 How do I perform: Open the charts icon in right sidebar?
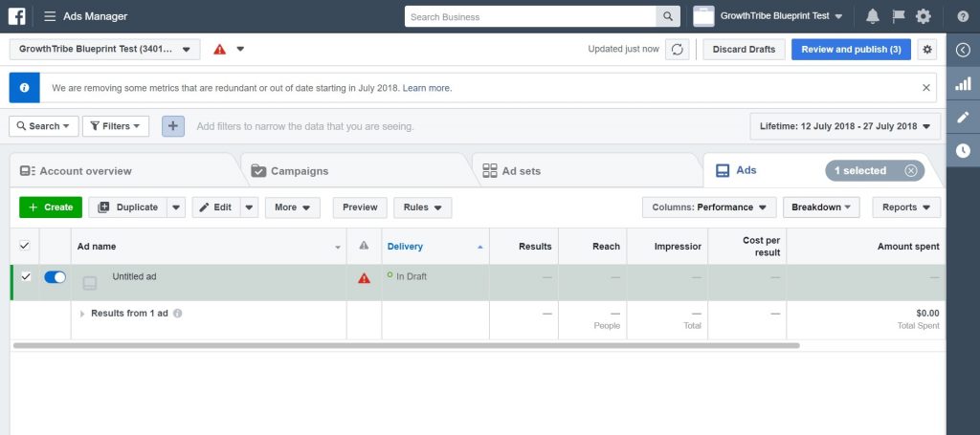(963, 84)
